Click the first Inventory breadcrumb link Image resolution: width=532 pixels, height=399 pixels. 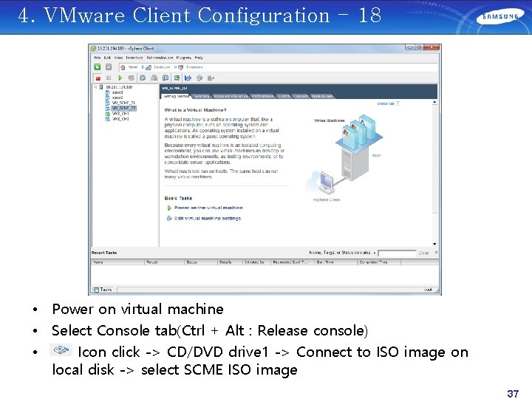[x=162, y=67]
